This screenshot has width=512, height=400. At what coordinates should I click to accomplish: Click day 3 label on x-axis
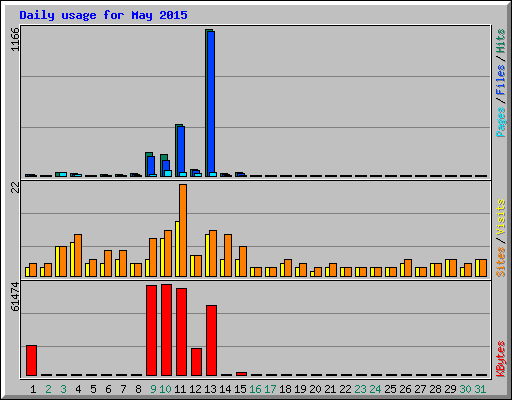coord(63,389)
